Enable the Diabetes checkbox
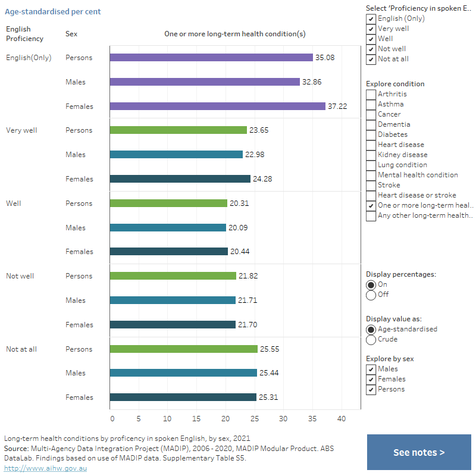The height and width of the screenshot is (476, 476). pos(371,134)
